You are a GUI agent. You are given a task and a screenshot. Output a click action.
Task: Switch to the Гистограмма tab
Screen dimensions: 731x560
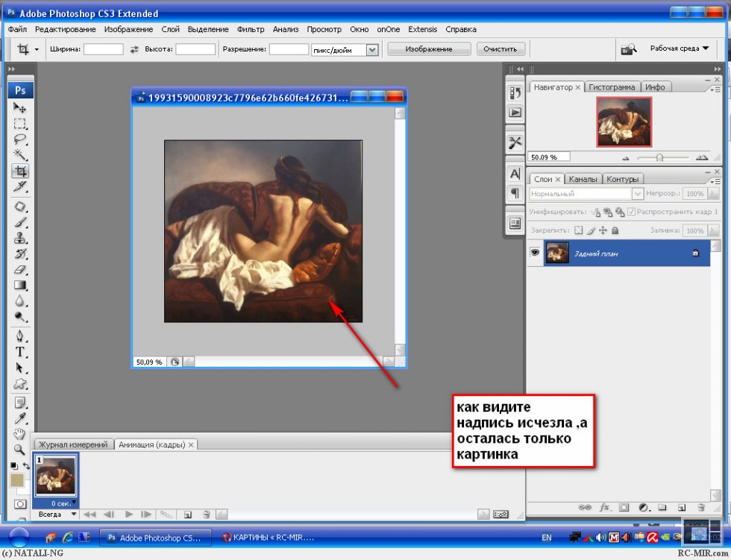[x=612, y=87]
